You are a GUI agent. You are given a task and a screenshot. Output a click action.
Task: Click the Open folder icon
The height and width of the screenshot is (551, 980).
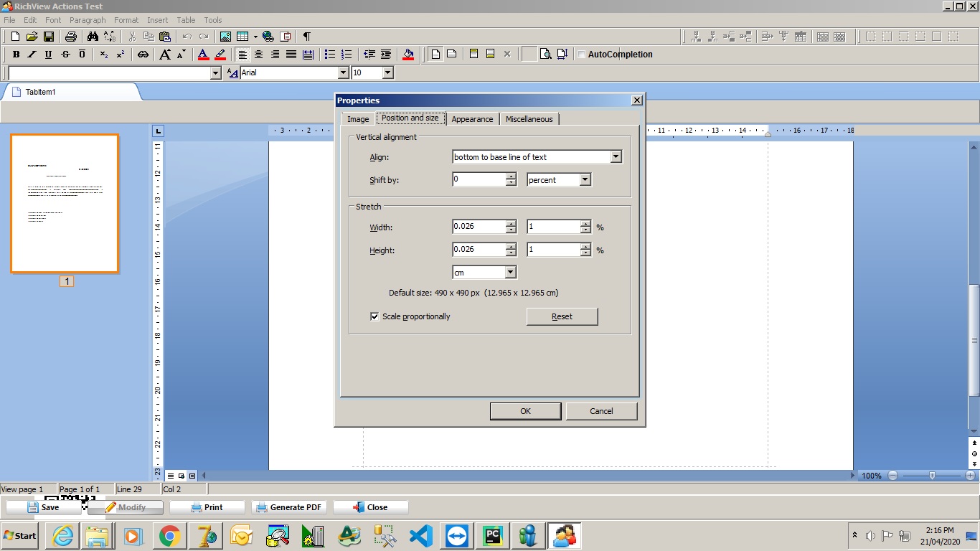[x=32, y=37]
